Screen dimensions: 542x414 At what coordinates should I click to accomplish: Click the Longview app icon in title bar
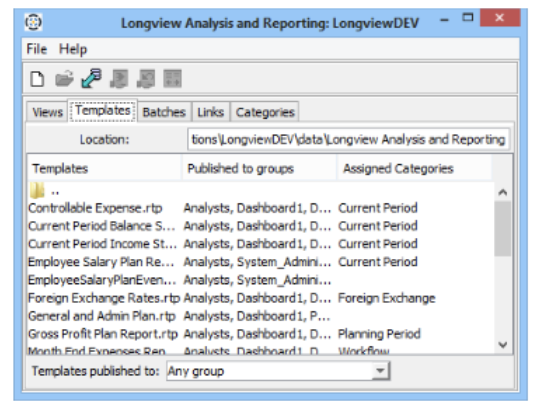[x=34, y=22]
